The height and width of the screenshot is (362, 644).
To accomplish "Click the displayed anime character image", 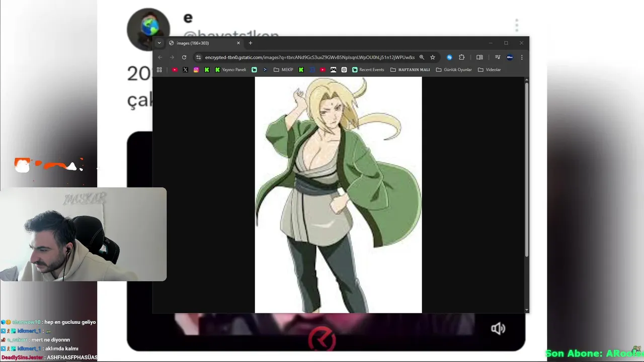I will click(338, 195).
